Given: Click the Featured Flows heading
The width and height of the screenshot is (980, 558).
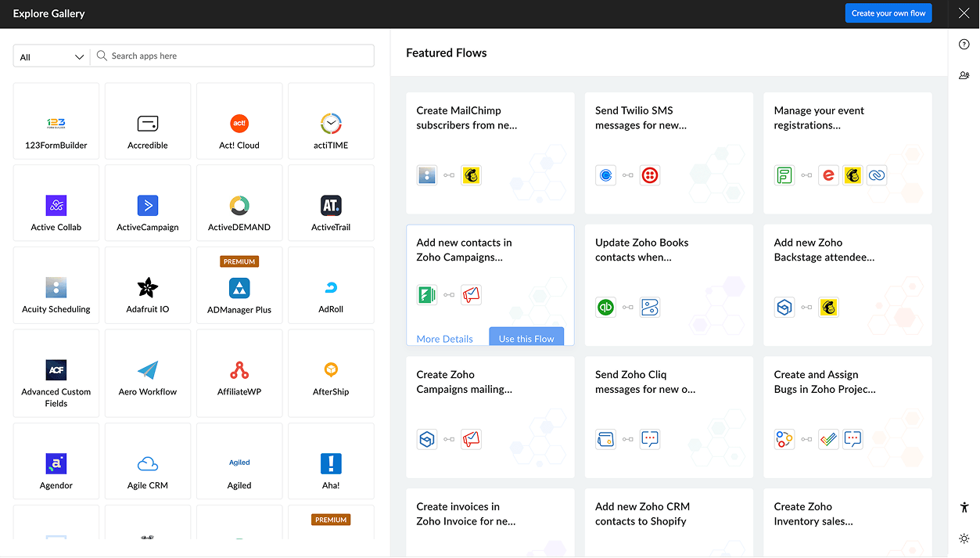Looking at the screenshot, I should (x=447, y=53).
